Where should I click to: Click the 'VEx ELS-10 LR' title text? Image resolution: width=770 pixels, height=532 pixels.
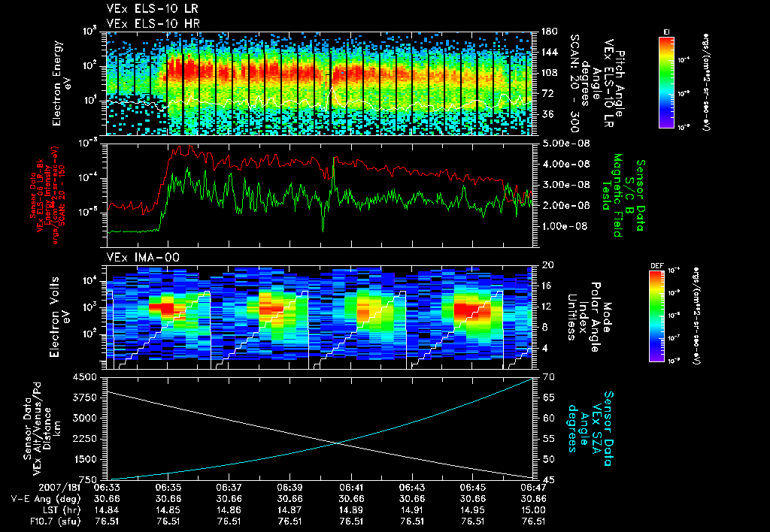pyautogui.click(x=153, y=9)
